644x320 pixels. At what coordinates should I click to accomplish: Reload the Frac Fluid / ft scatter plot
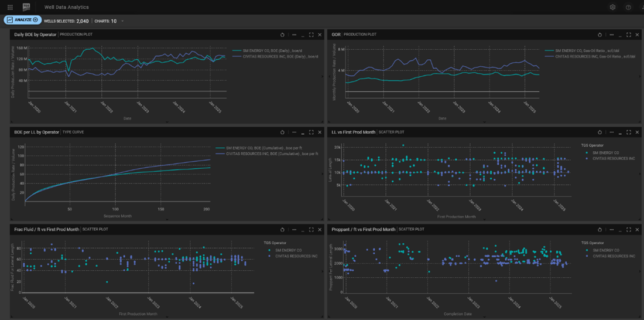(282, 230)
